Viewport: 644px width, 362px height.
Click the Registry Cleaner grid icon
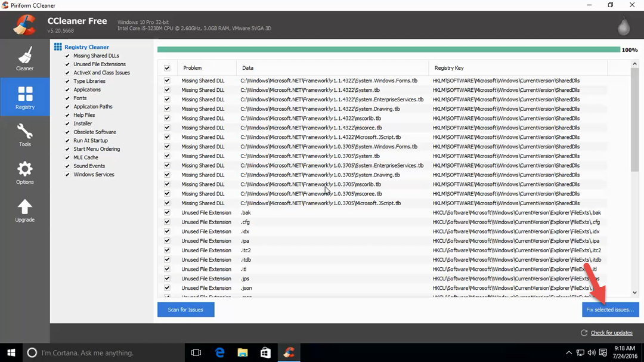[x=58, y=47]
